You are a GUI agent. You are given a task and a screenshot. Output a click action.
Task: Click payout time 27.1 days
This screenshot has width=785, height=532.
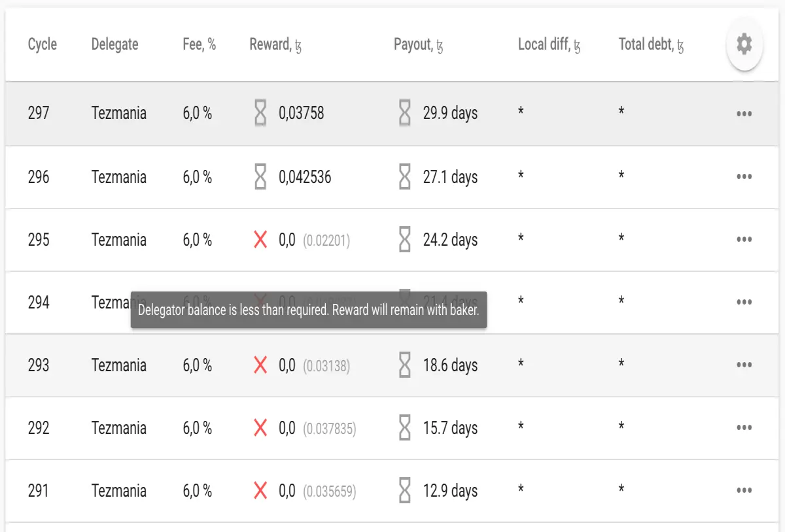(x=451, y=176)
